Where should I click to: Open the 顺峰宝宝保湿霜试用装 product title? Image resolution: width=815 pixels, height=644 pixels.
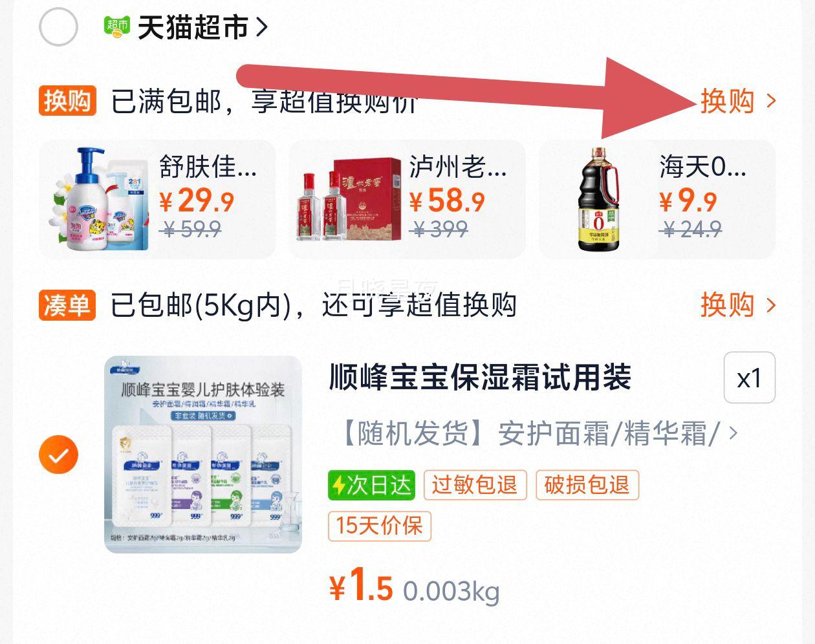[x=480, y=378]
